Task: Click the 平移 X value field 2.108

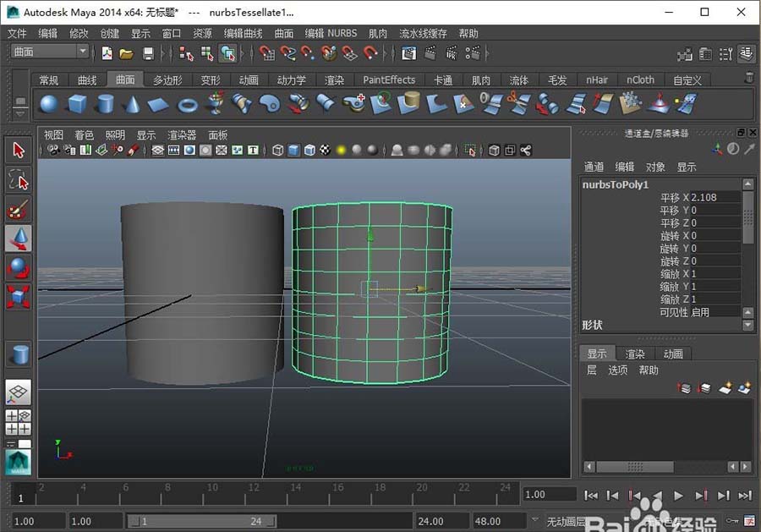Action: [x=714, y=197]
